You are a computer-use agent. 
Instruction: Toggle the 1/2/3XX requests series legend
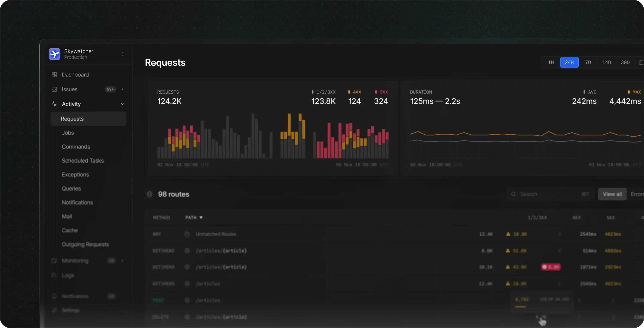tap(323, 92)
